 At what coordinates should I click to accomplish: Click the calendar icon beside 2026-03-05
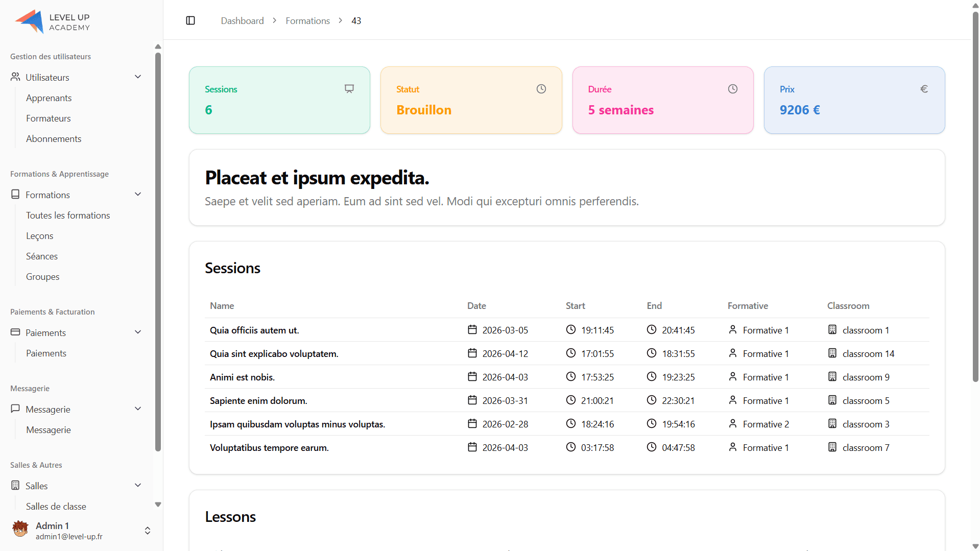(472, 330)
